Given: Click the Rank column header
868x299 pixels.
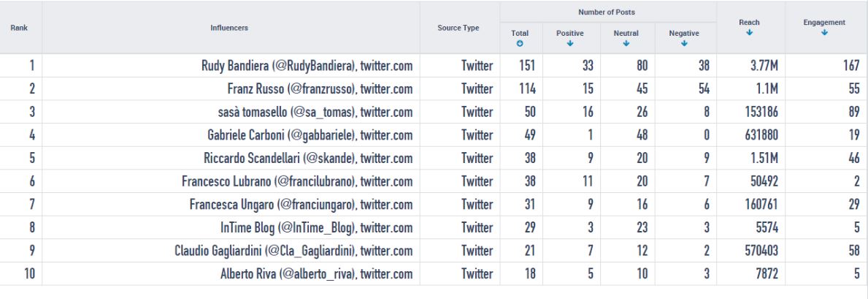Looking at the screenshot, I should [x=20, y=28].
